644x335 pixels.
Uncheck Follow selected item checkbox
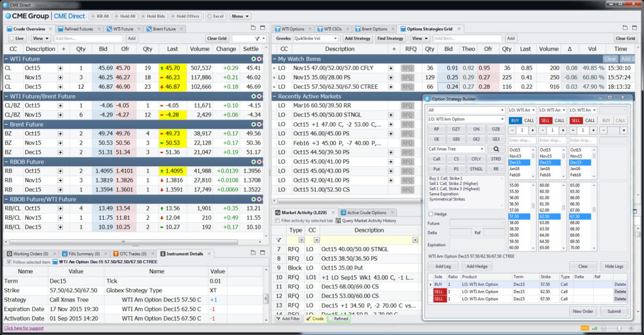(9, 262)
